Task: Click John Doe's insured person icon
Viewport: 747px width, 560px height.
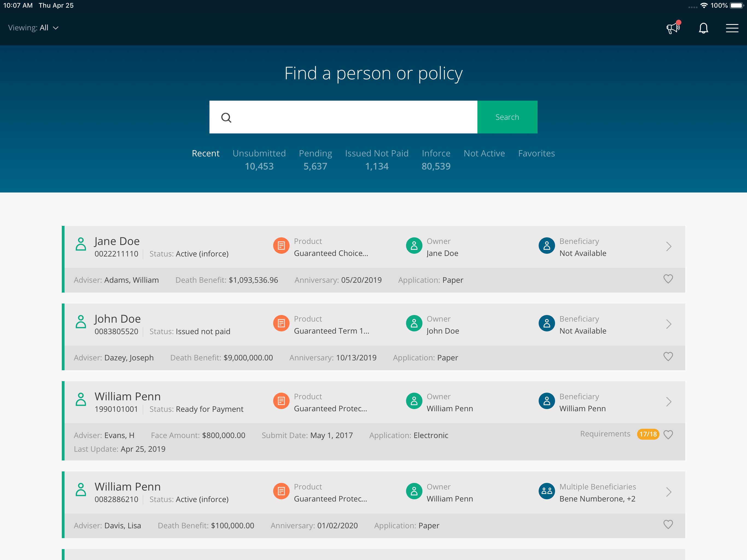Action: coord(81,322)
